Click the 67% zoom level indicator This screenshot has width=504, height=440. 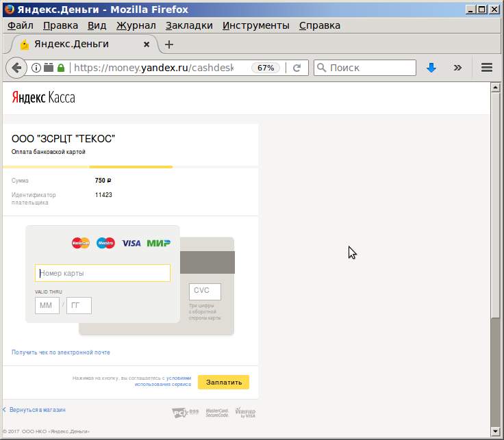(266, 68)
